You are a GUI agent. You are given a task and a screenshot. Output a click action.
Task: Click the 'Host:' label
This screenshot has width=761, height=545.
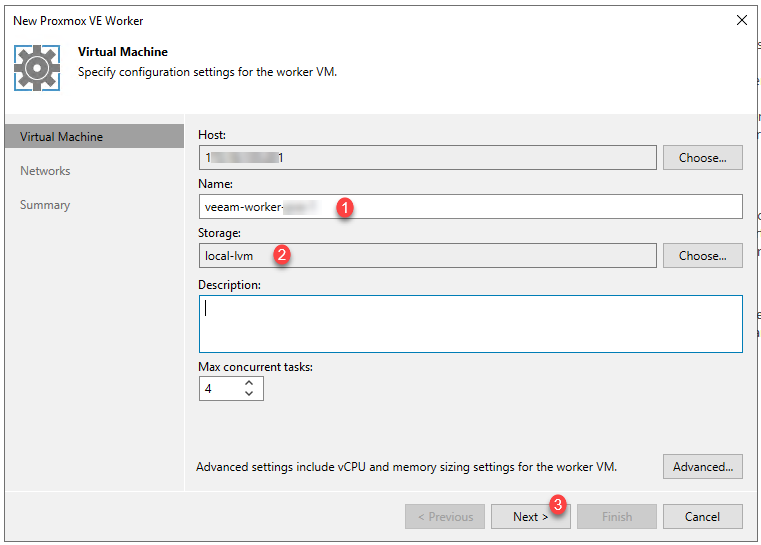click(x=212, y=135)
